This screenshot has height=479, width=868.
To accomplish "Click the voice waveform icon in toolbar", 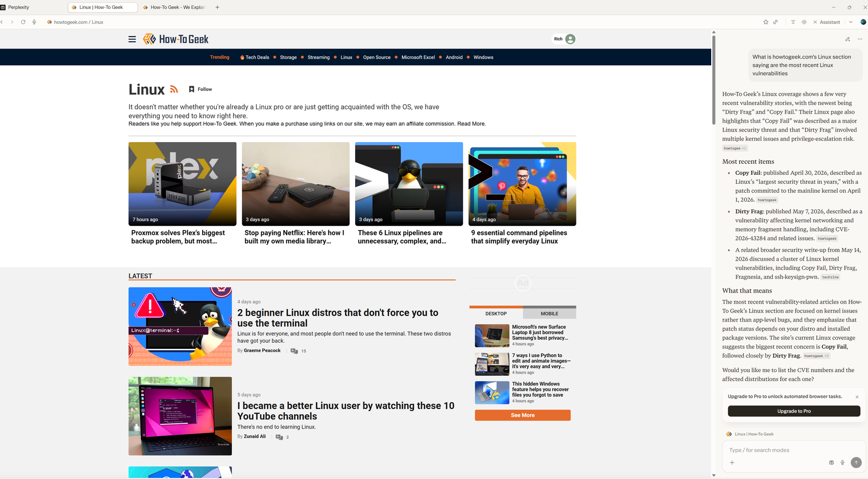I will pyautogui.click(x=804, y=22).
